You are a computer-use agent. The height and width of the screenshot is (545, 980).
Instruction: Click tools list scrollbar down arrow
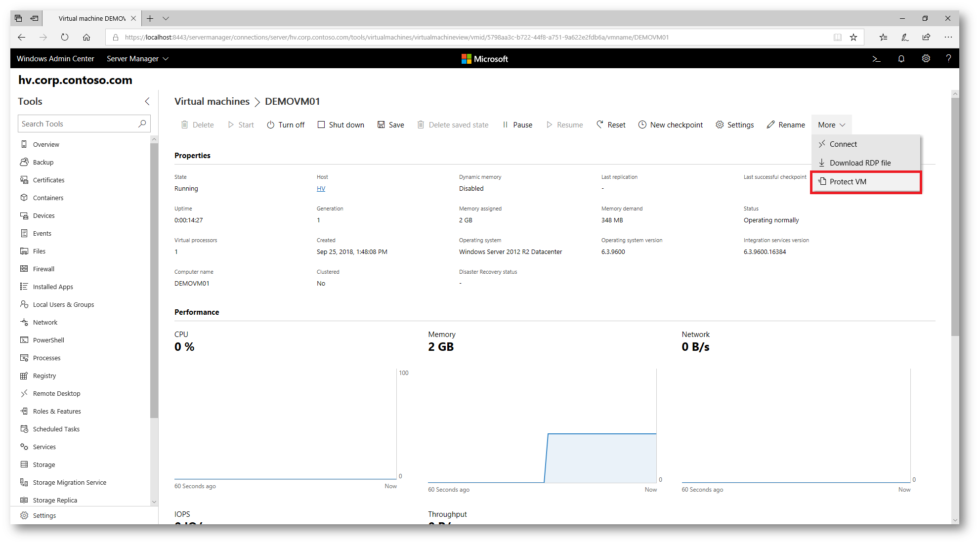pyautogui.click(x=154, y=502)
